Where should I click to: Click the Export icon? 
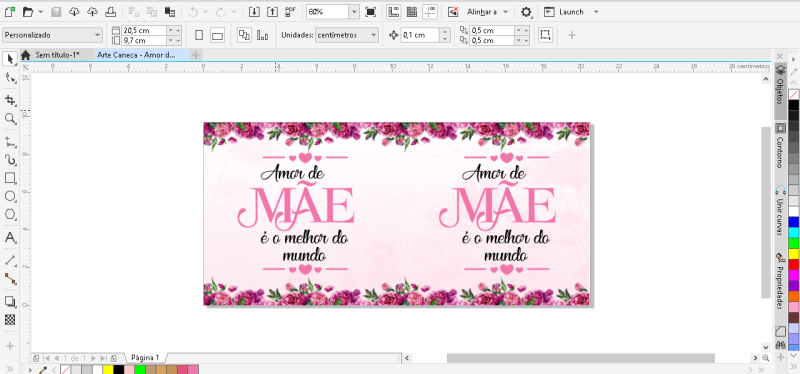(x=273, y=11)
